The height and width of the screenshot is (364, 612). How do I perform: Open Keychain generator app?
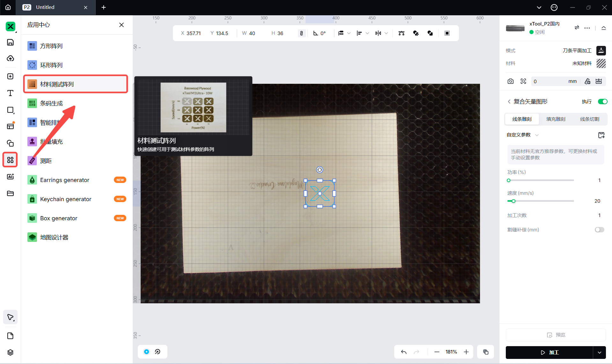coord(66,199)
